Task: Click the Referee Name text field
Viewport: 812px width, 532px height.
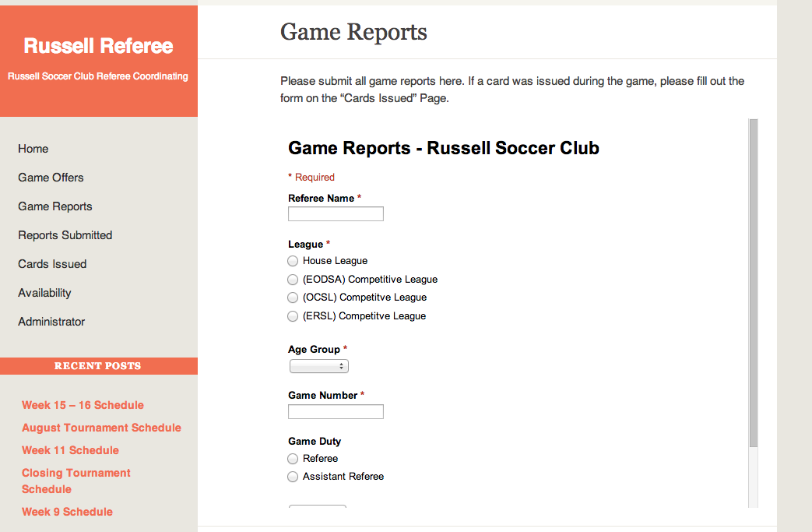Action: pos(336,214)
